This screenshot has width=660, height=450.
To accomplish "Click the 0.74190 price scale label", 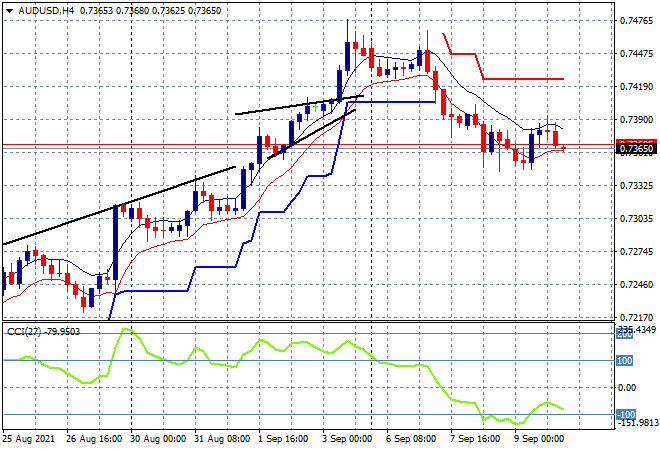I will (636, 87).
